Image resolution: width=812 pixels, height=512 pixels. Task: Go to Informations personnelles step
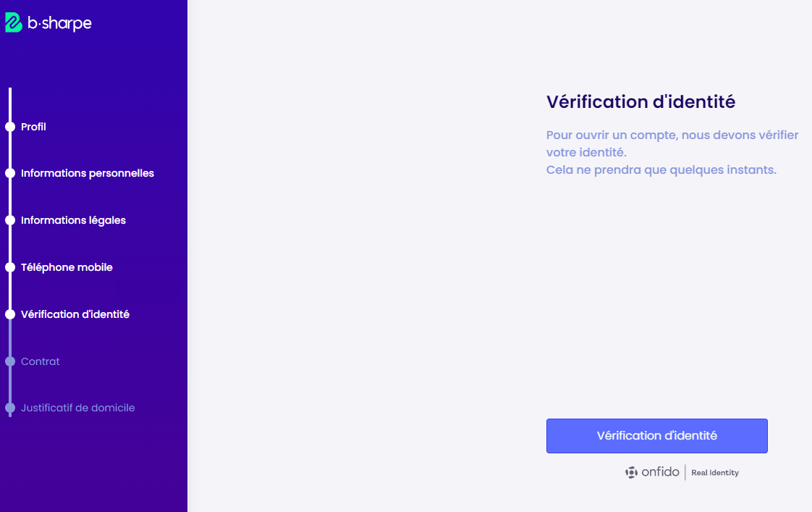pos(88,173)
